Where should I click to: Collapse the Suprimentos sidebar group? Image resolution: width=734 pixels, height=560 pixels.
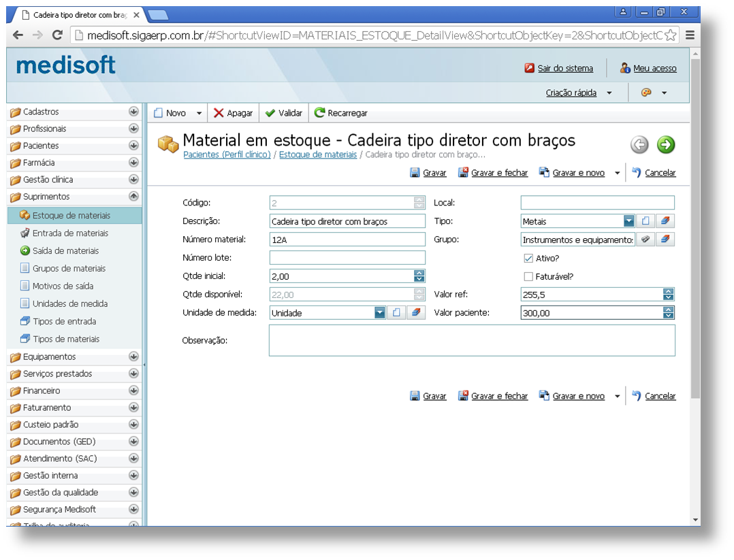pyautogui.click(x=133, y=197)
